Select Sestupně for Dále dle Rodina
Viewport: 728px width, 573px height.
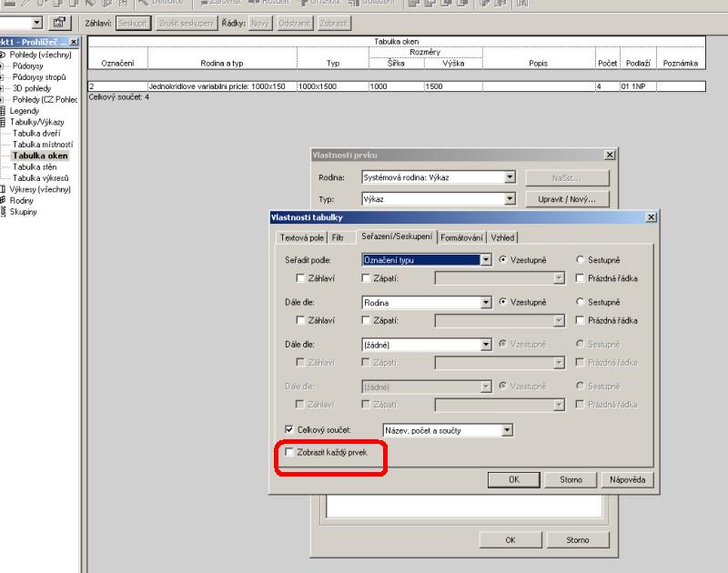click(580, 302)
